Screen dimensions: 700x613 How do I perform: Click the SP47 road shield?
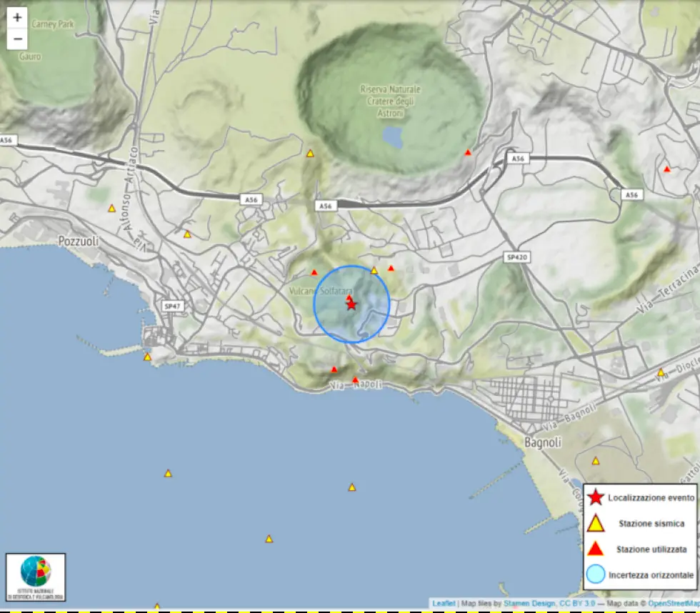172,306
